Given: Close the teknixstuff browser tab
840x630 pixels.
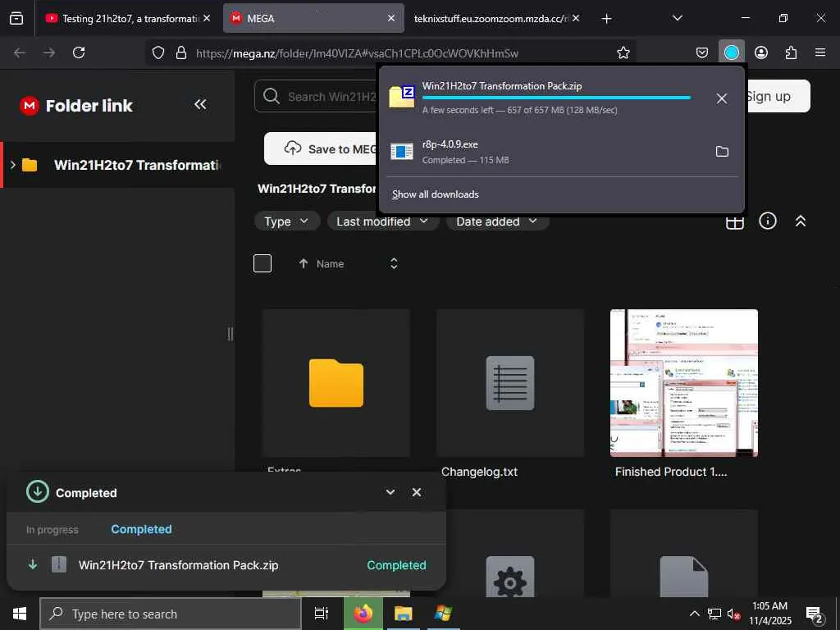Looking at the screenshot, I should (576, 18).
